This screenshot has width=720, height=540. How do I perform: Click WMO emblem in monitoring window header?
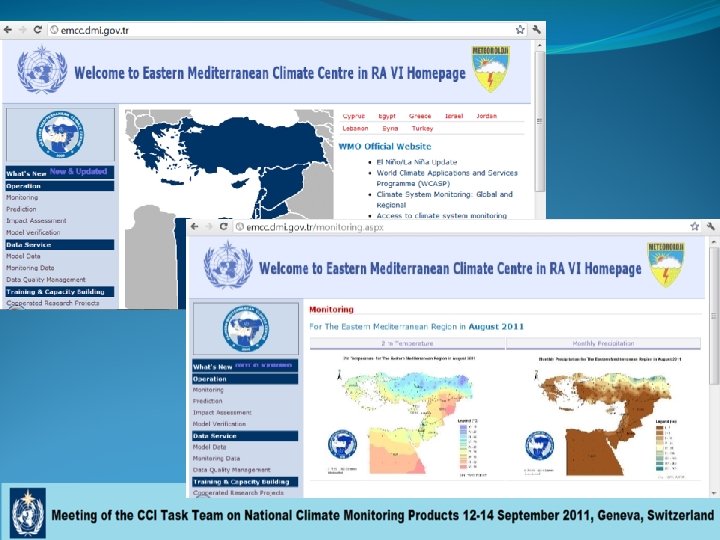pyautogui.click(x=228, y=265)
